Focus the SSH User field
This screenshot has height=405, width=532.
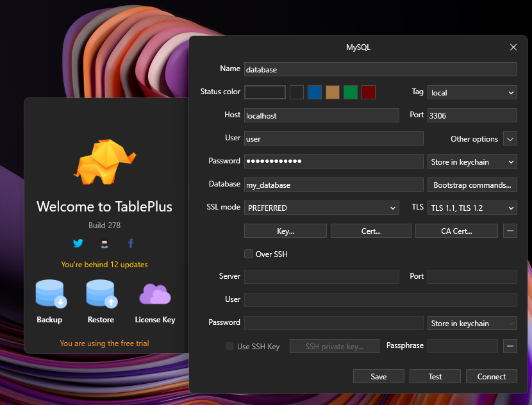381,300
